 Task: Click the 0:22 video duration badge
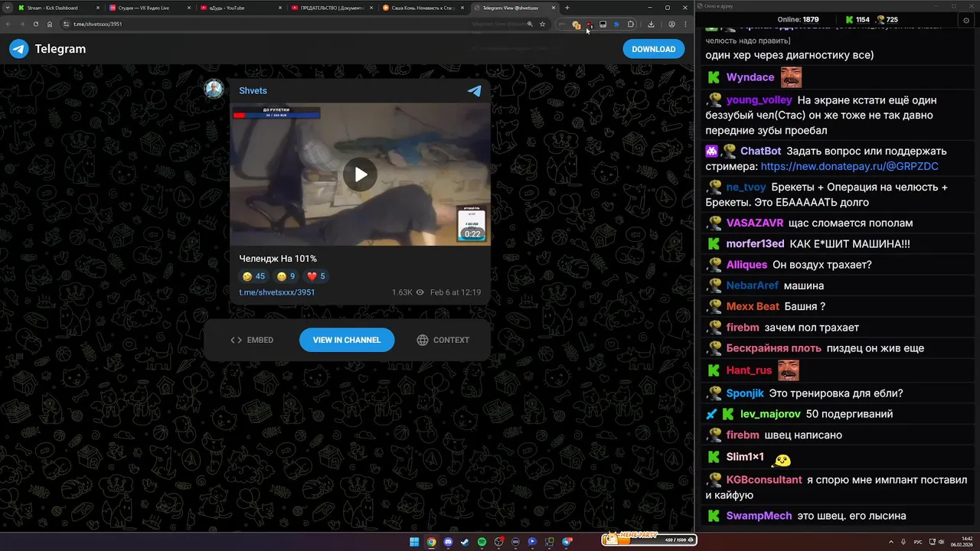[472, 234]
